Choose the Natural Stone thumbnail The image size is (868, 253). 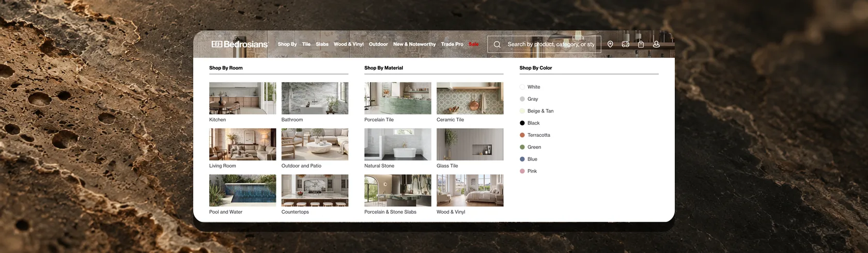398,145
